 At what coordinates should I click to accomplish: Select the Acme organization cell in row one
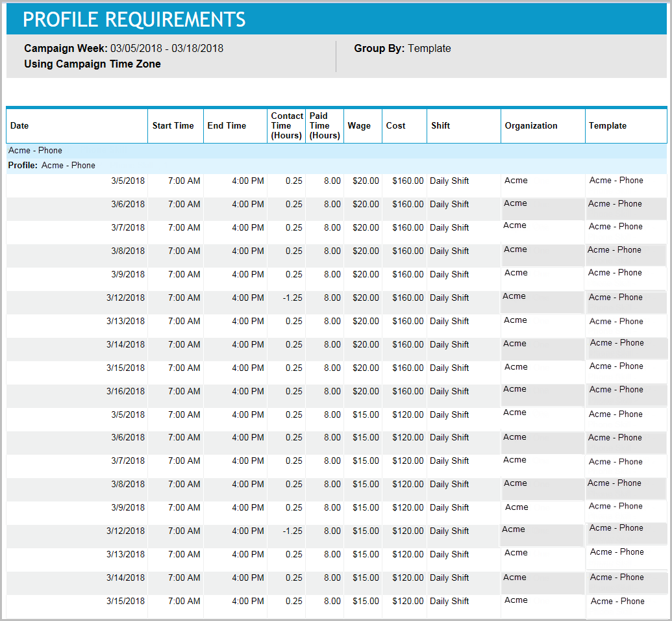click(x=516, y=181)
